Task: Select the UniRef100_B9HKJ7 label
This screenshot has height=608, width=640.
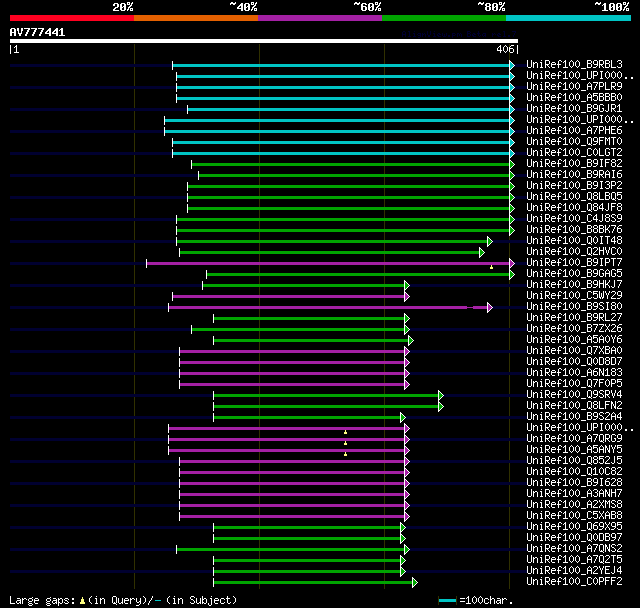Action: [574, 285]
